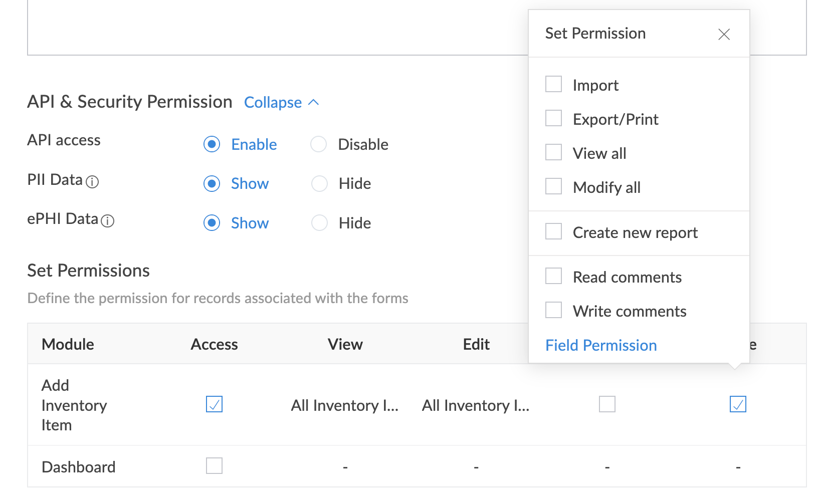Open the Field Permission link
Screen dimensions: 815x504
click(601, 345)
